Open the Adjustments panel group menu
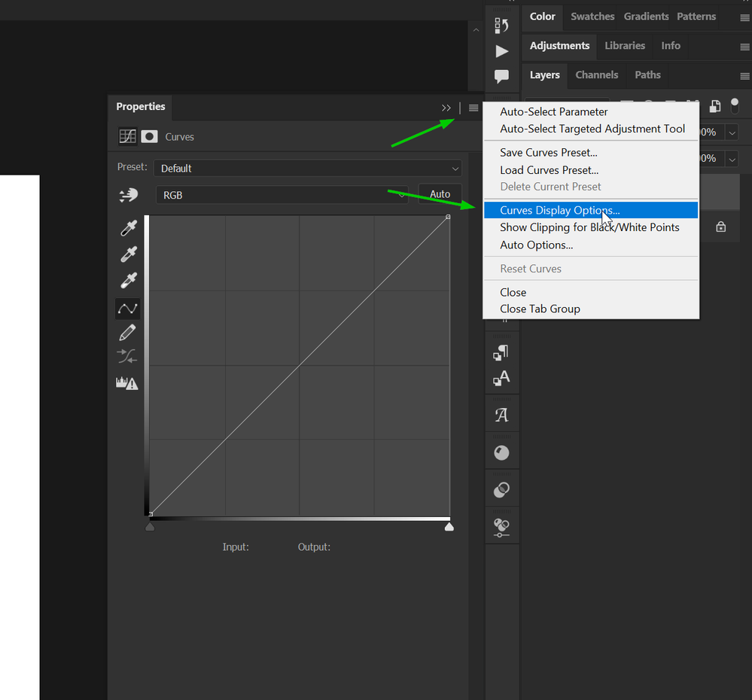The height and width of the screenshot is (700, 752). [744, 47]
